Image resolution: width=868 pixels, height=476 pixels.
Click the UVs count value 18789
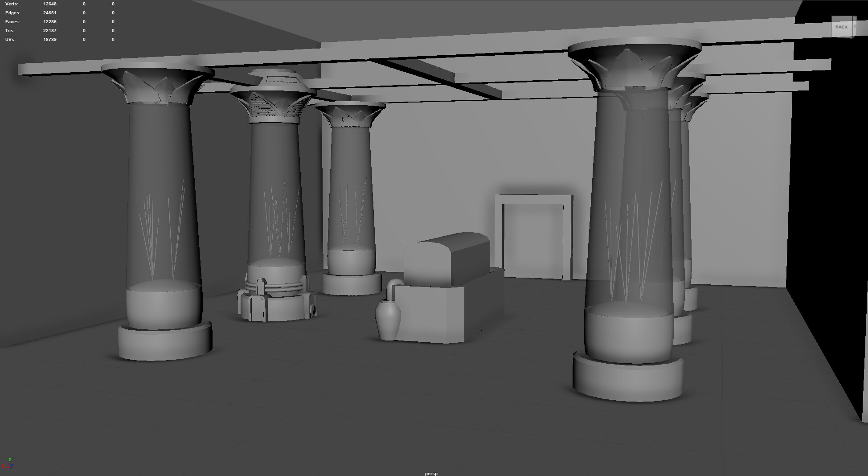pos(50,40)
